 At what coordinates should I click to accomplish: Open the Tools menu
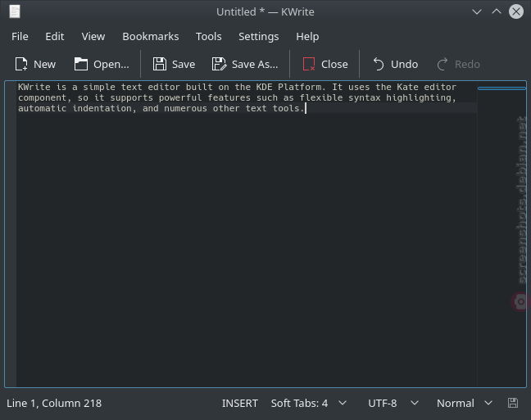pyautogui.click(x=209, y=36)
